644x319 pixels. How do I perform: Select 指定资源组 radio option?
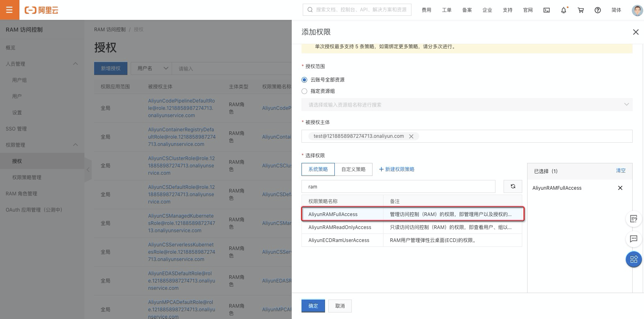304,91
